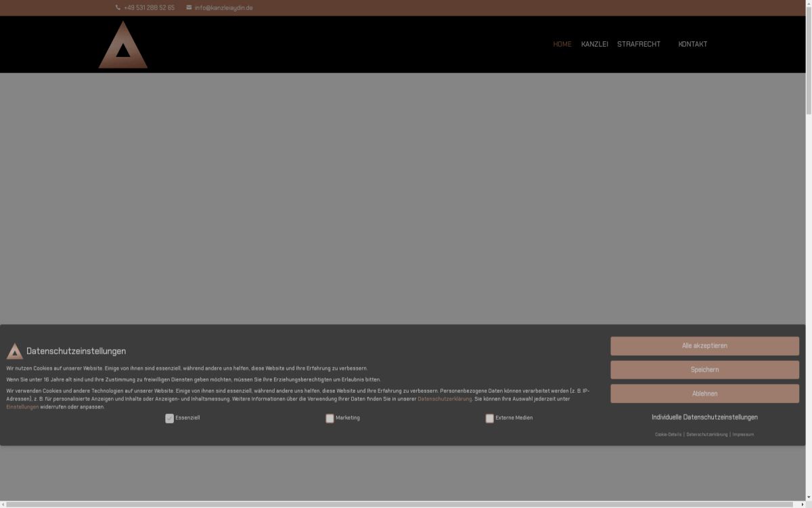
Task: Go to the KANZLEI menu item
Action: [x=594, y=45]
